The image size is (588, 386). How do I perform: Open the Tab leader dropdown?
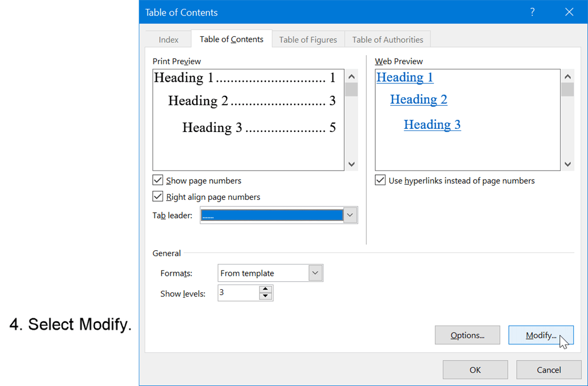click(350, 215)
